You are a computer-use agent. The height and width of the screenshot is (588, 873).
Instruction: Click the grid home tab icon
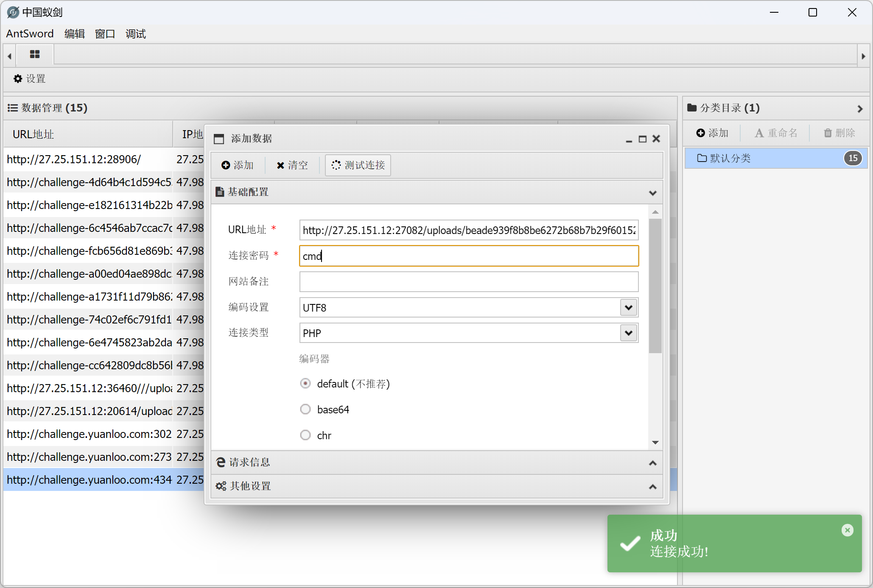pyautogui.click(x=35, y=54)
